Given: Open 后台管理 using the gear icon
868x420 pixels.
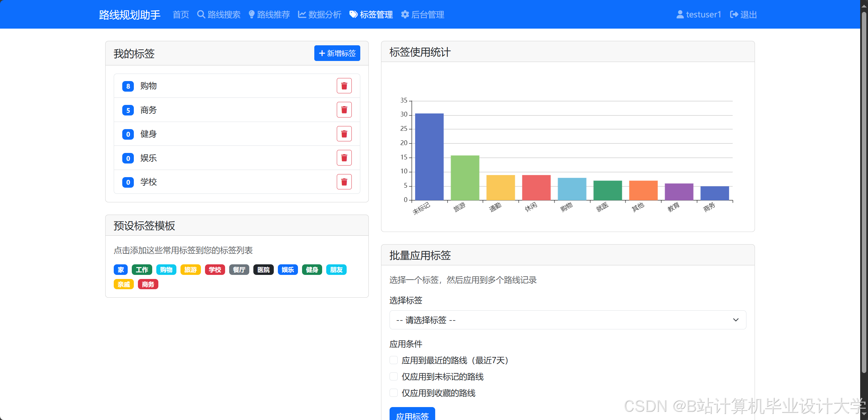Looking at the screenshot, I should (405, 14).
